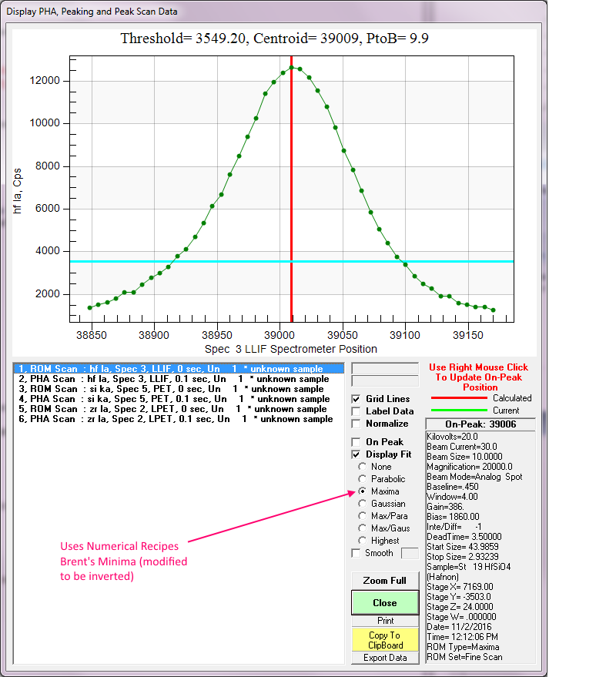Viewport: 616px width, 677px height.
Task: Select the ROM Scan si ka entry
Action: (173, 389)
